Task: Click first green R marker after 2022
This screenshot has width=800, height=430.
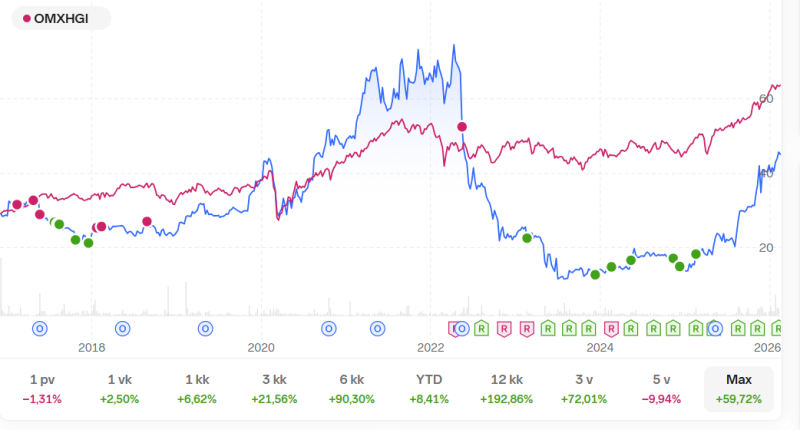Action: (481, 328)
